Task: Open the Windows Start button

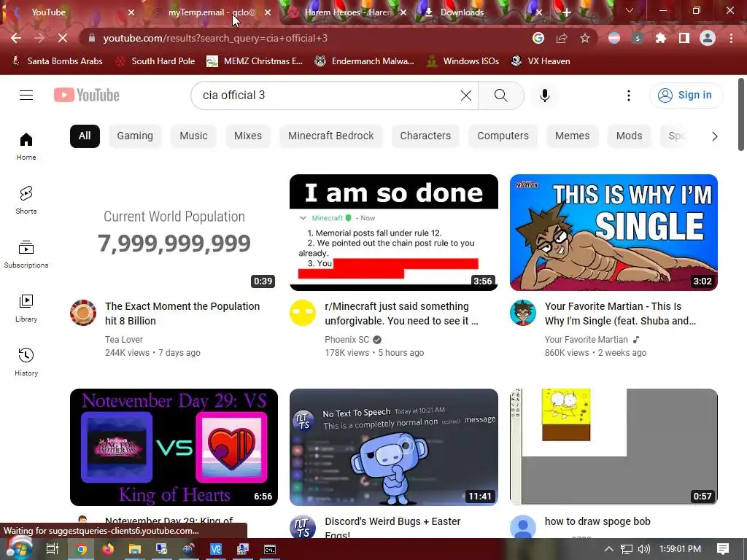Action: pos(18,549)
